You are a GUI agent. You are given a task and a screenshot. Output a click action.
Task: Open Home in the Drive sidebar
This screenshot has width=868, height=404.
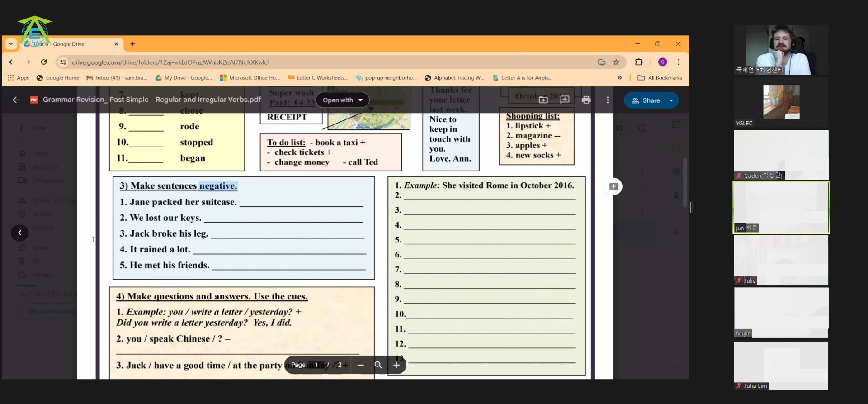pos(33,153)
